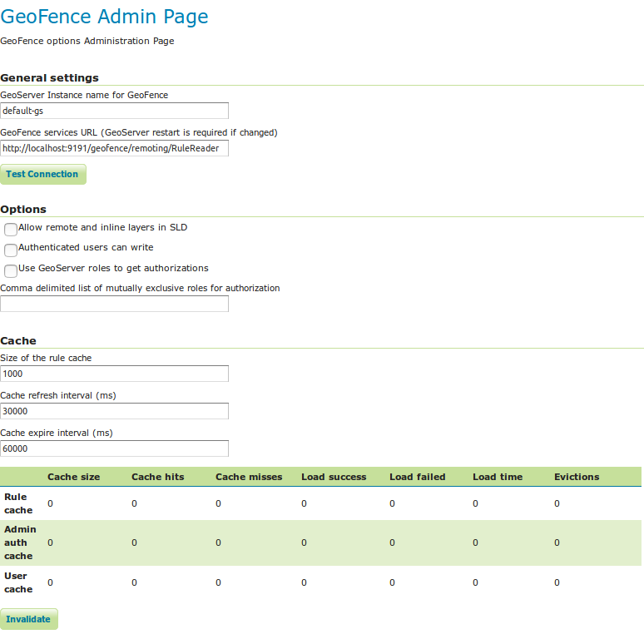
Task: Select the Size of the rule cache field
Action: coord(114,374)
